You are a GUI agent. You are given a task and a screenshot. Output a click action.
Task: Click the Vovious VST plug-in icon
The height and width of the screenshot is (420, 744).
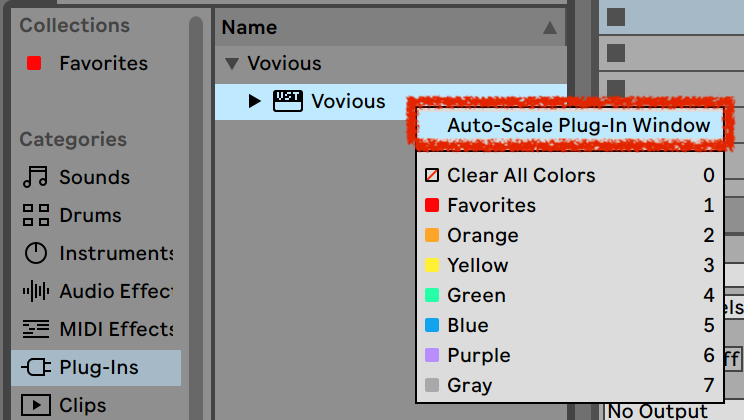click(x=288, y=101)
